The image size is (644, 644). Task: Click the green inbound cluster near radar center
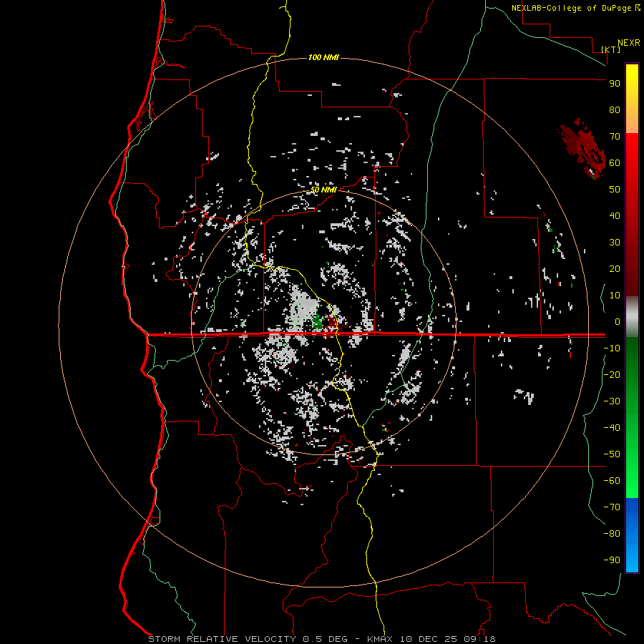[317, 321]
